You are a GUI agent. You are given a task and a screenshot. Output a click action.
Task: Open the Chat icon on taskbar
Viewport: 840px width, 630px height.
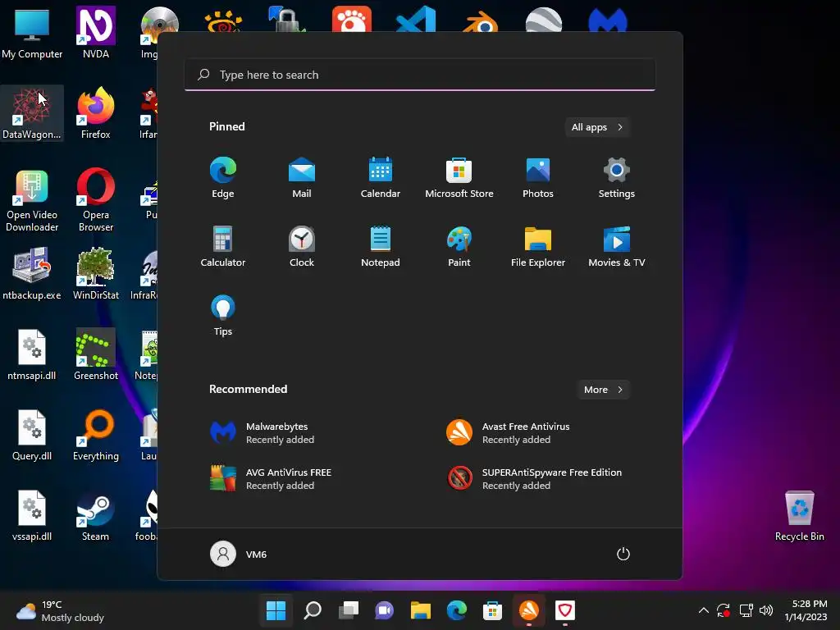[x=384, y=610]
